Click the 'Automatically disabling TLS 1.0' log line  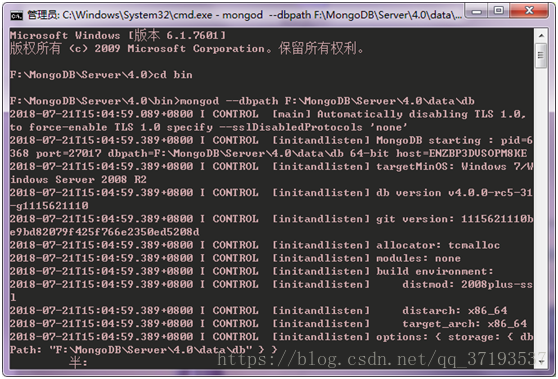click(x=268, y=114)
